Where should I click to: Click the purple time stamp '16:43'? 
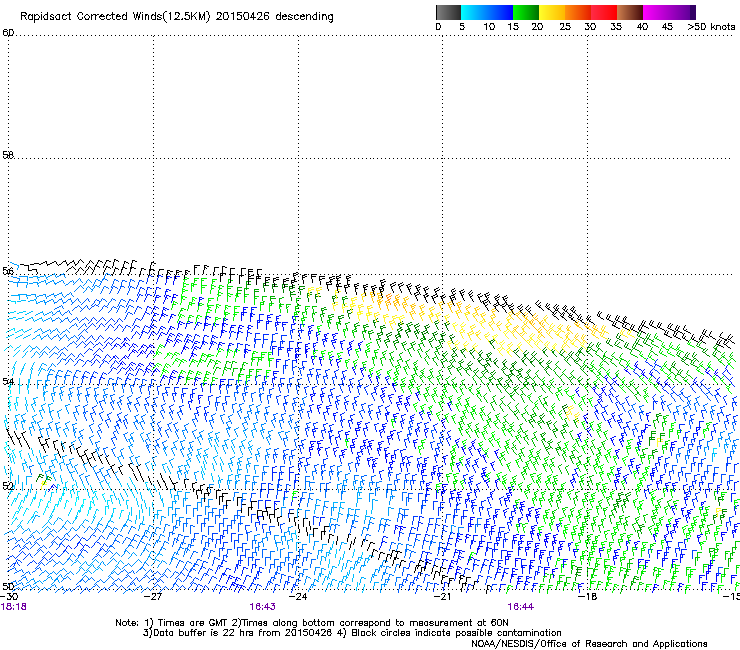click(x=262, y=607)
